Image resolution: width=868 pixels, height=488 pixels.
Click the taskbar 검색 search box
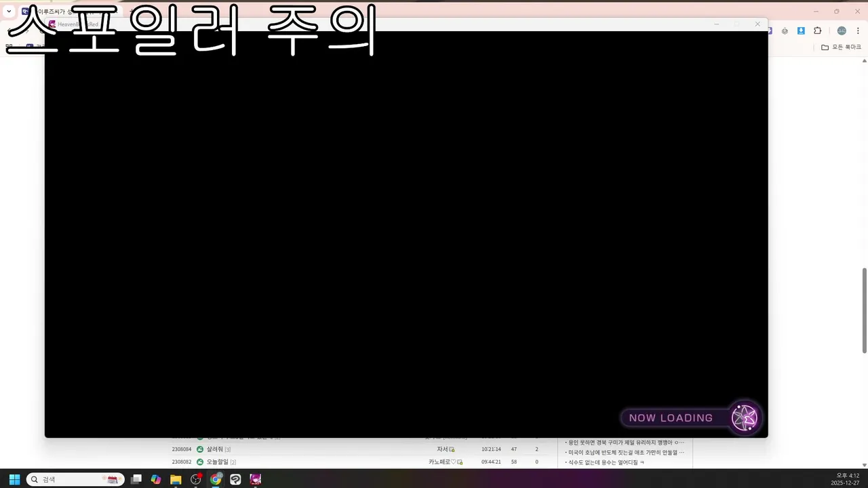[75, 479]
